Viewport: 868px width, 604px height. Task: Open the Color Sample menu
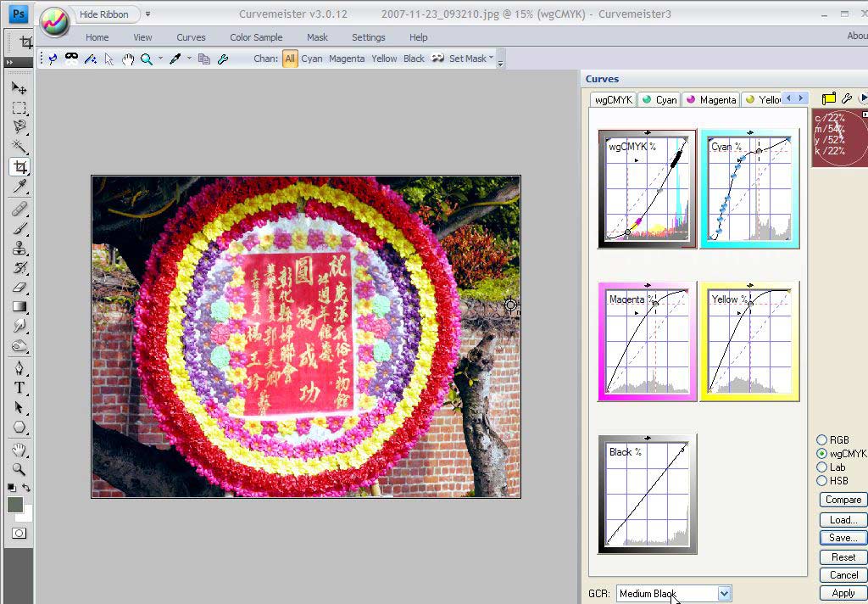point(256,37)
